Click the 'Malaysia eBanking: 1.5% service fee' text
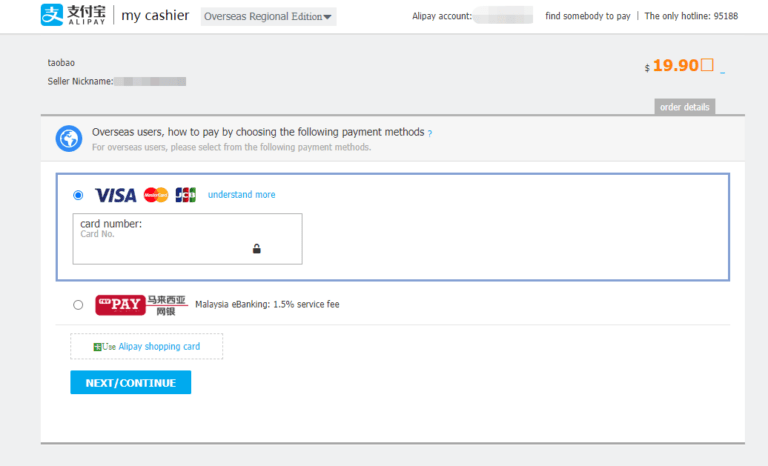The height and width of the screenshot is (466, 768). pos(267,304)
